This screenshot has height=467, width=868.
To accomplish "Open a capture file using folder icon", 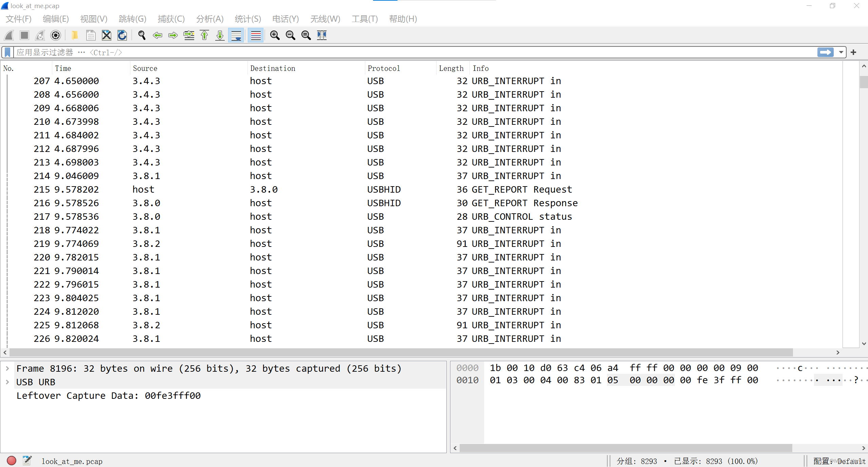I will tap(75, 35).
